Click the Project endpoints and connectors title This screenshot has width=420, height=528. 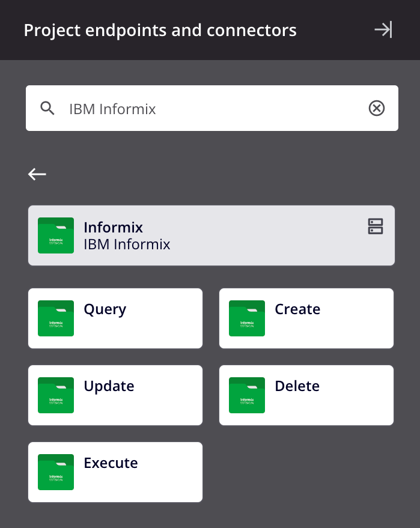[160, 30]
